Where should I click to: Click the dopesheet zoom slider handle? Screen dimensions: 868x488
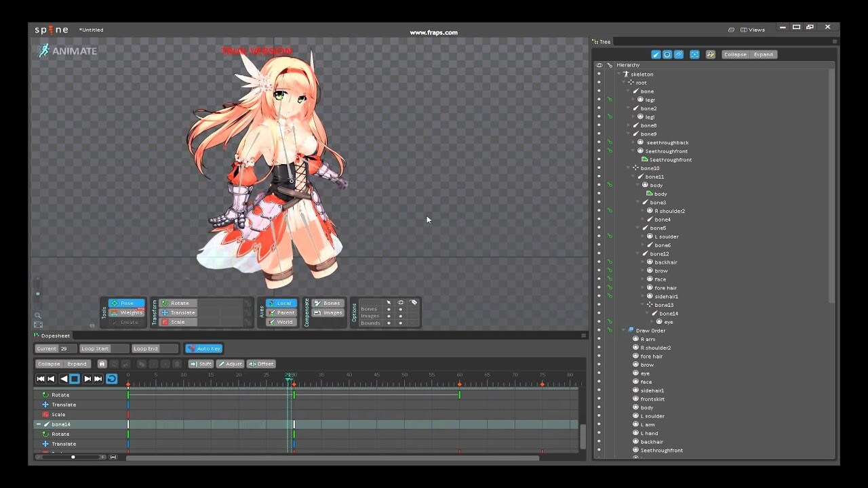(x=73, y=457)
